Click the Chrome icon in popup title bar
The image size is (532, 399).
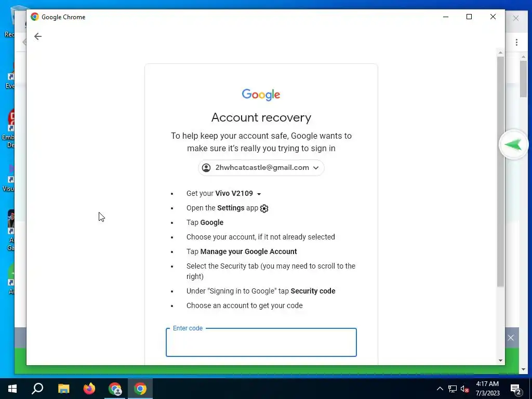point(35,17)
